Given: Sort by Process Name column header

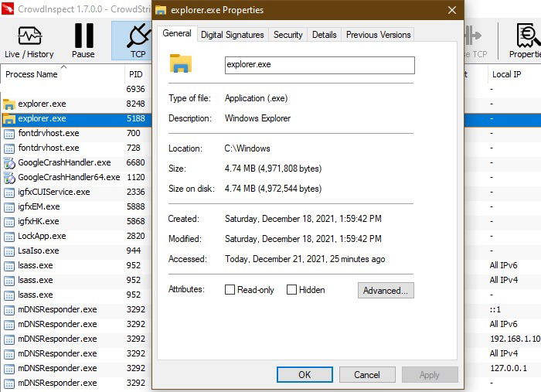Looking at the screenshot, I should 63,74.
